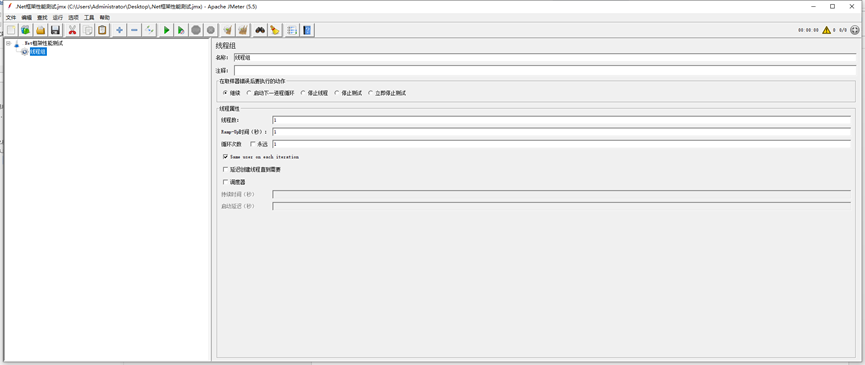Image resolution: width=865 pixels, height=365 pixels.
Task: Click the 循环次数 loop count field
Action: point(562,144)
